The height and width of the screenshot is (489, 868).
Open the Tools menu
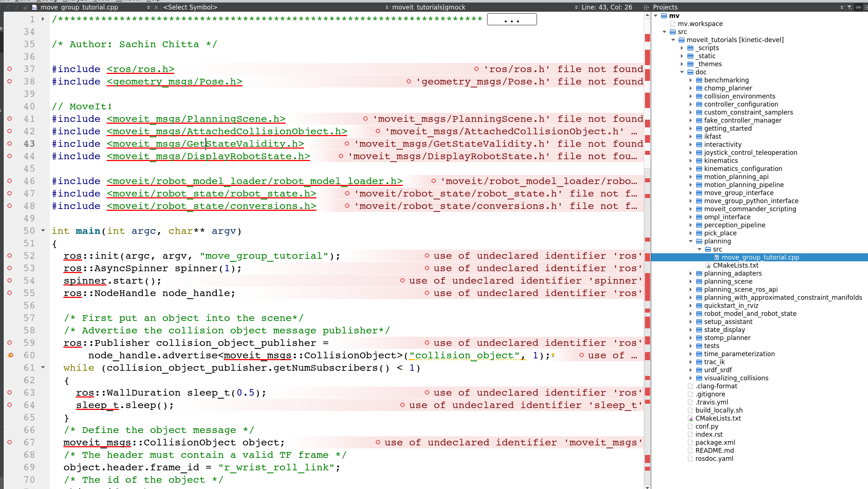[102, 1]
